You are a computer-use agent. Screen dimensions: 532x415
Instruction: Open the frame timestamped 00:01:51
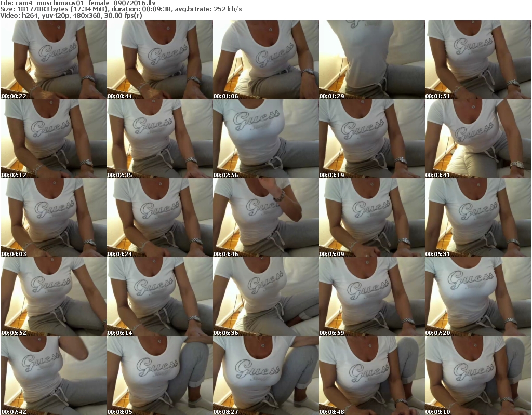478,60
